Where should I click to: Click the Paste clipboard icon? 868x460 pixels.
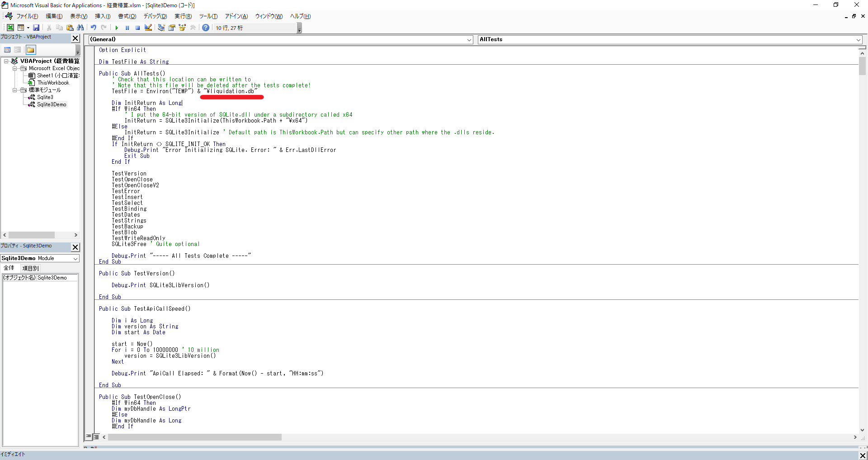tap(70, 28)
